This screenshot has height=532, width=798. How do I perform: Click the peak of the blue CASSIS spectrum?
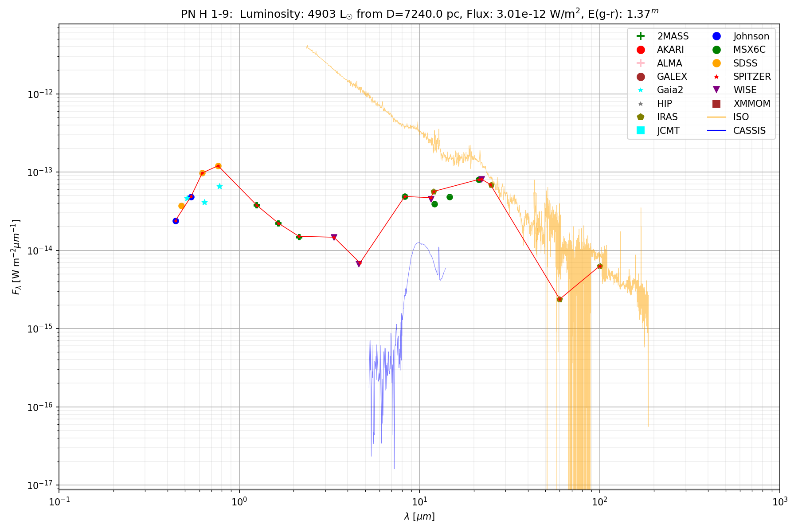point(418,243)
